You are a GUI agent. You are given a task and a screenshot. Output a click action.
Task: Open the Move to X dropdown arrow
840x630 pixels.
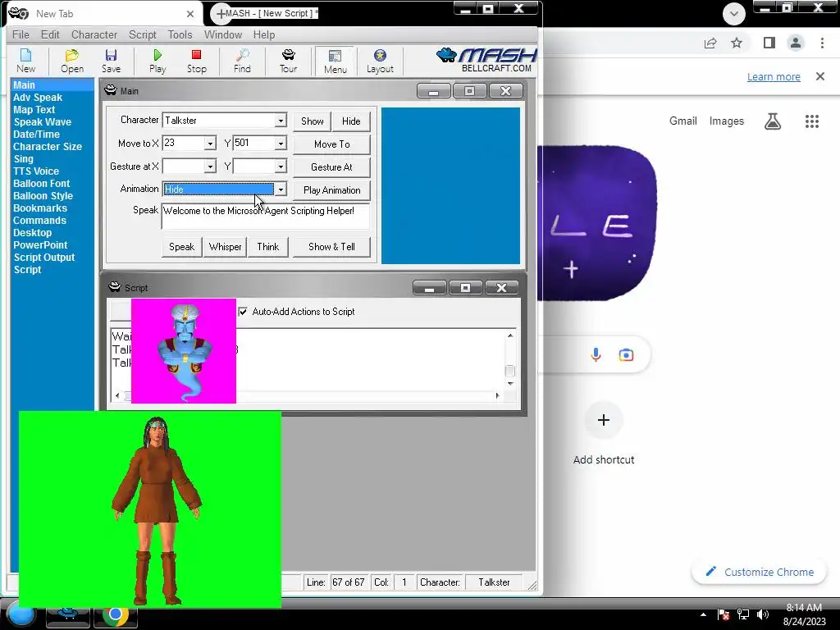point(210,144)
